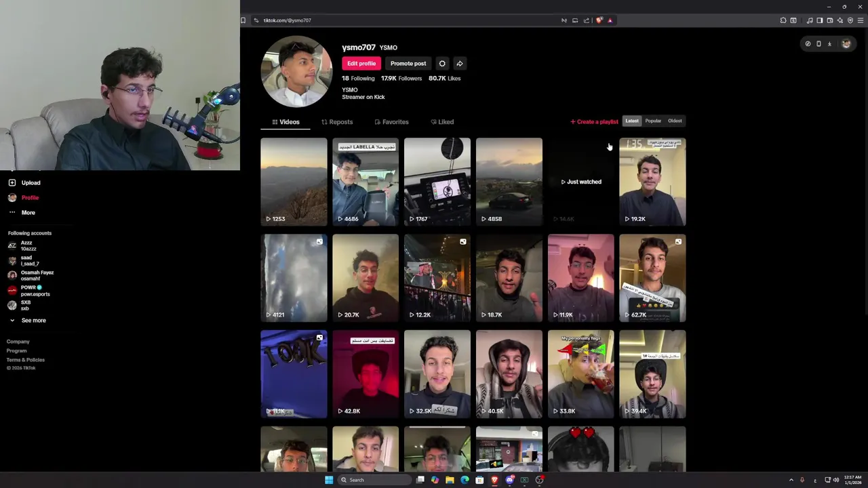Screen dimensions: 868x488
Task: Click the Program footer link
Action: click(x=17, y=351)
